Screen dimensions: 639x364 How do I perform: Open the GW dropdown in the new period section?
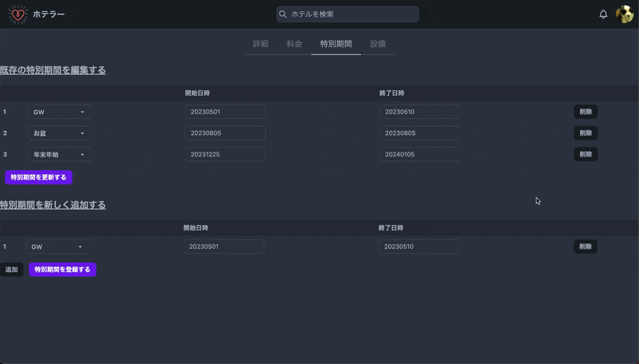click(58, 247)
